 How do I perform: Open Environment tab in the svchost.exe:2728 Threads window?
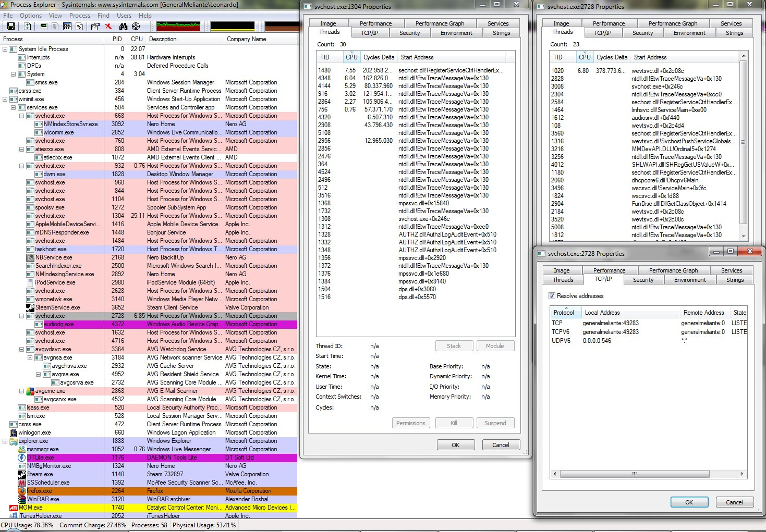(689, 33)
